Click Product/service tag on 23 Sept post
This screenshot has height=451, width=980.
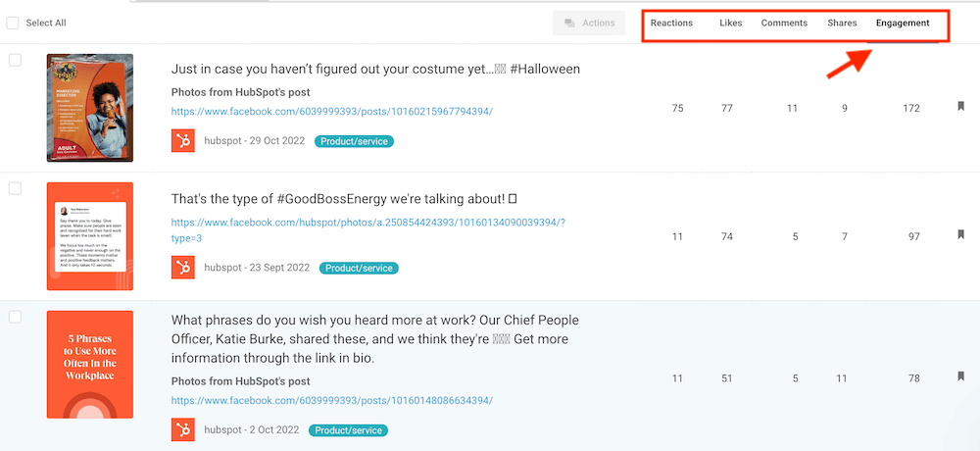click(x=359, y=268)
